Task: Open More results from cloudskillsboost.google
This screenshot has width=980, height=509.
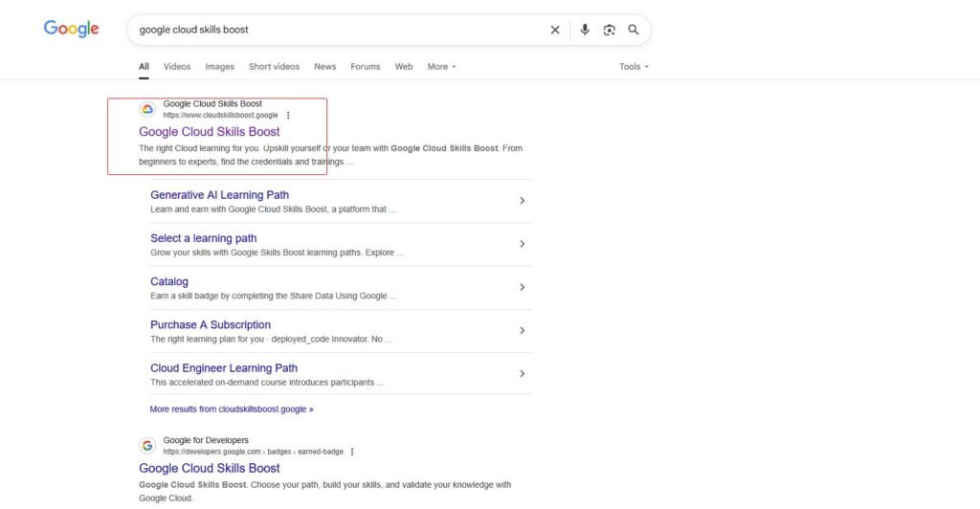Action: tap(232, 409)
